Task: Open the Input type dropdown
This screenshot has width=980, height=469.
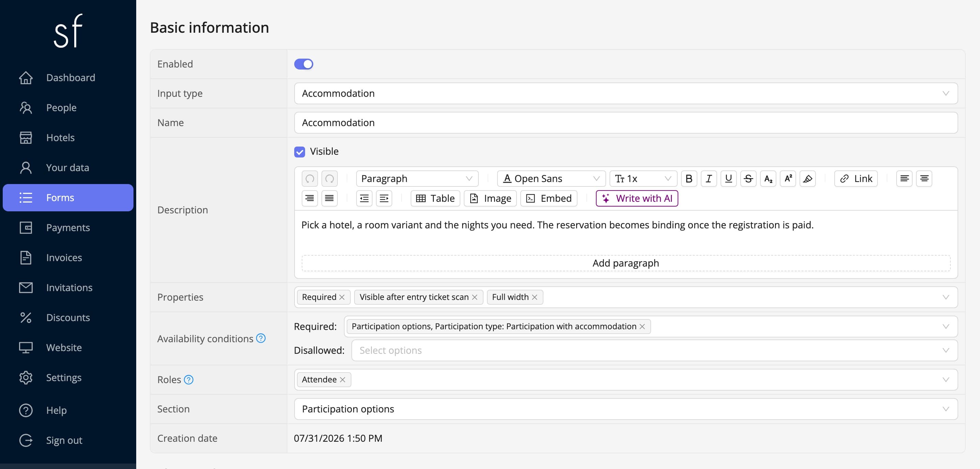Action: click(x=626, y=93)
